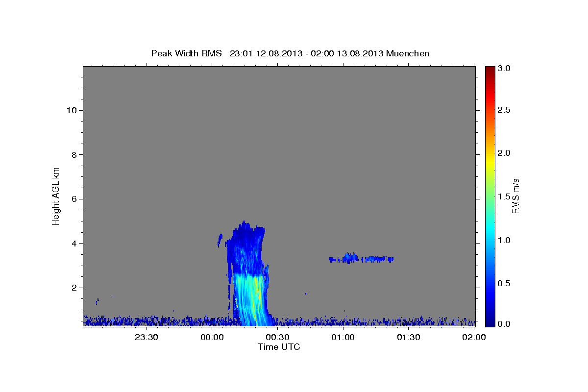The width and height of the screenshot is (588, 392).
Task: Click the colorbar value '0.0'
Action: tap(505, 324)
